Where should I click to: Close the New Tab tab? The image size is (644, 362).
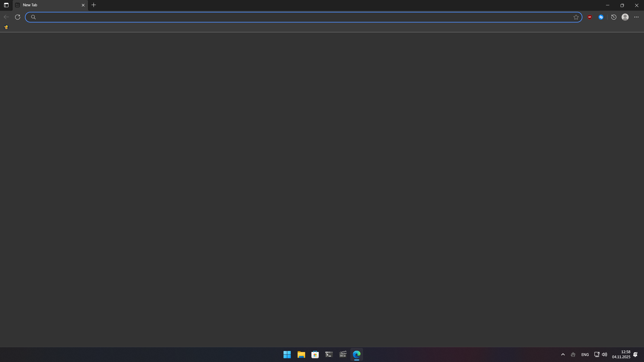[83, 5]
